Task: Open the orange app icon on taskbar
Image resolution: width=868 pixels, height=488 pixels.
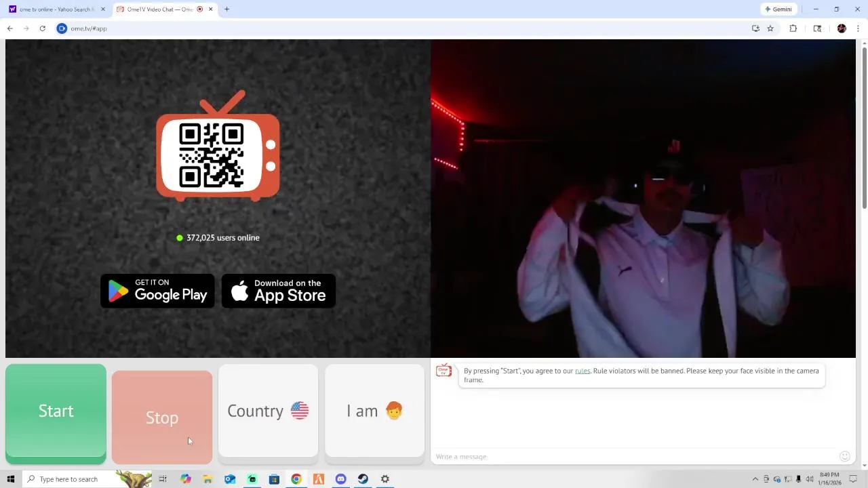Action: coord(319,479)
